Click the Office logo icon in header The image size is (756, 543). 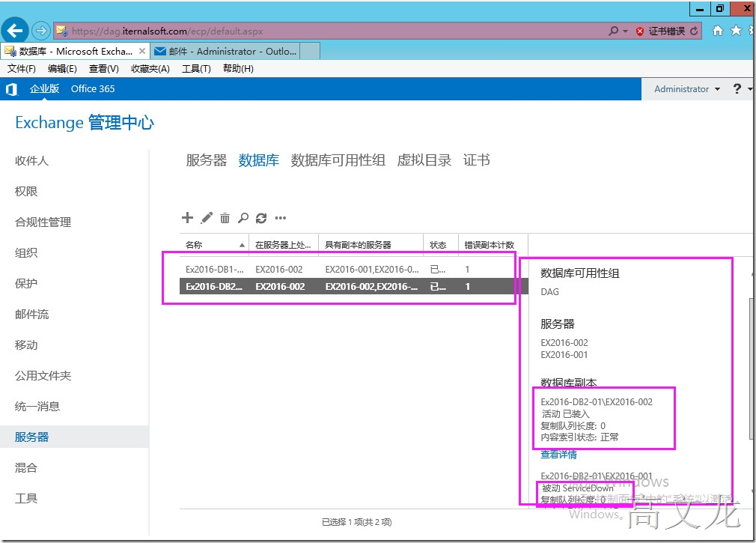[11, 88]
